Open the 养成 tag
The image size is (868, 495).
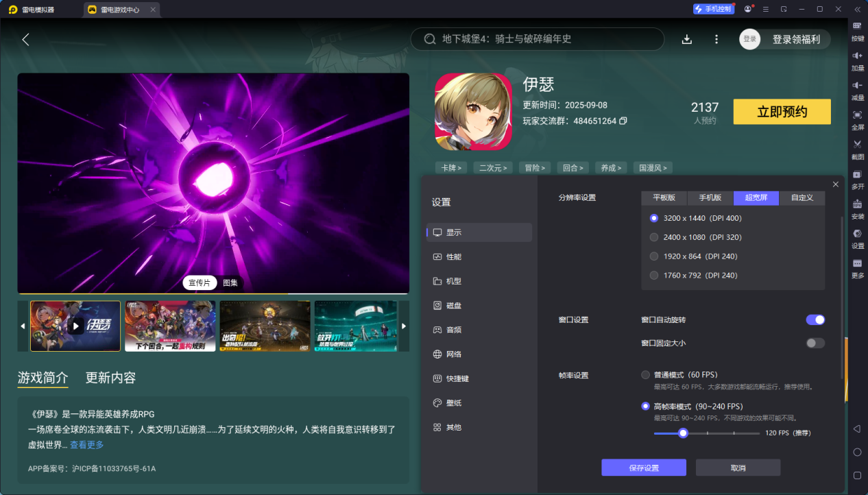pyautogui.click(x=611, y=167)
